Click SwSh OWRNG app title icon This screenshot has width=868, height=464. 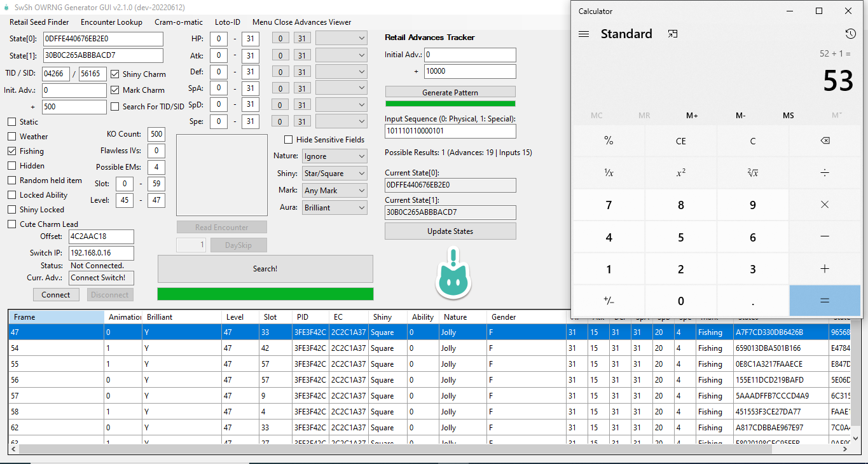[x=7, y=7]
